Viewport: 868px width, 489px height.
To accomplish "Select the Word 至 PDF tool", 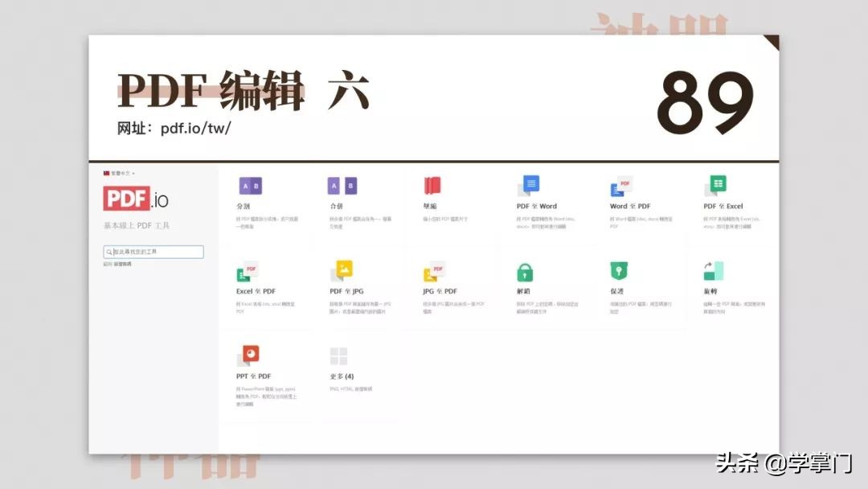I will pyautogui.click(x=620, y=186).
